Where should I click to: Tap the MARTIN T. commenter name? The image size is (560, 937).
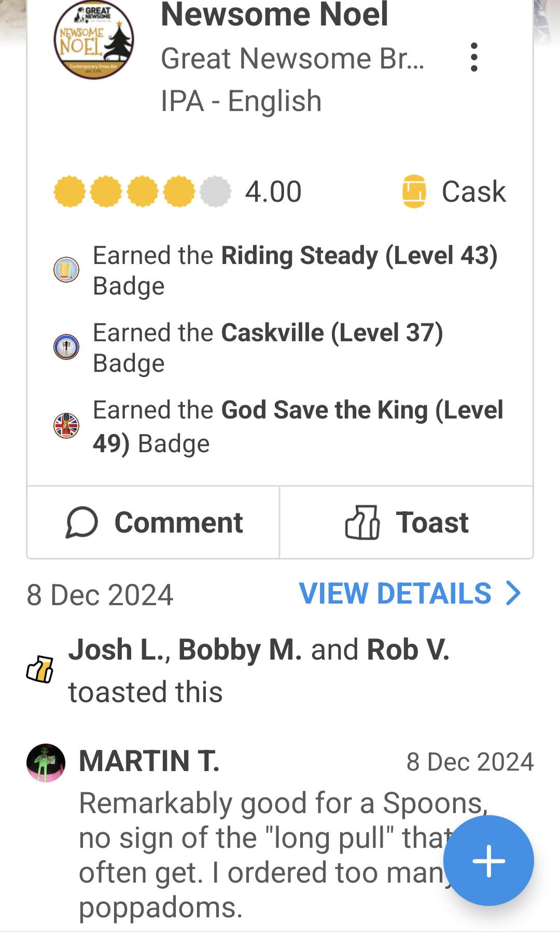pos(149,761)
